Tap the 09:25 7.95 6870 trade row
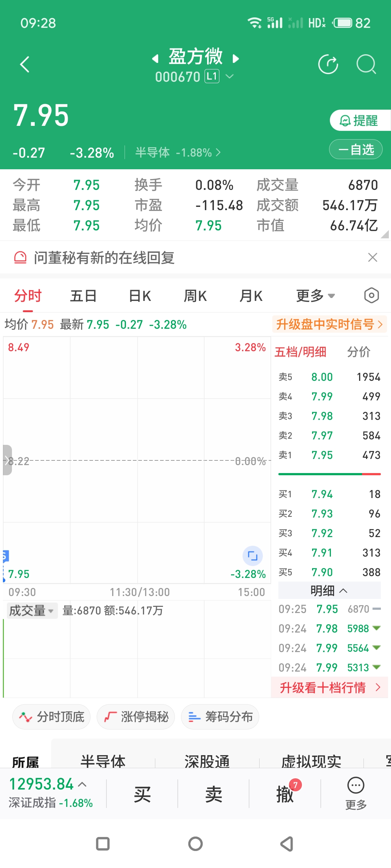 point(329,609)
